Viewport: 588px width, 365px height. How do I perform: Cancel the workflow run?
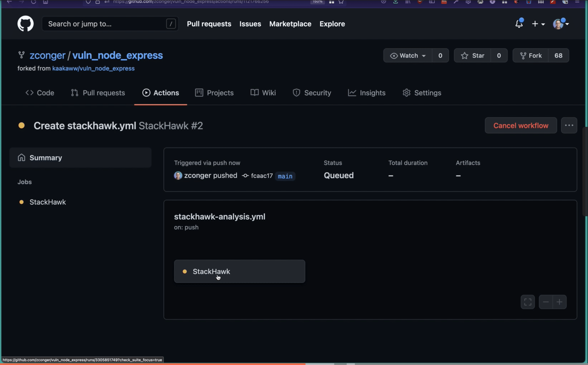coord(521,126)
